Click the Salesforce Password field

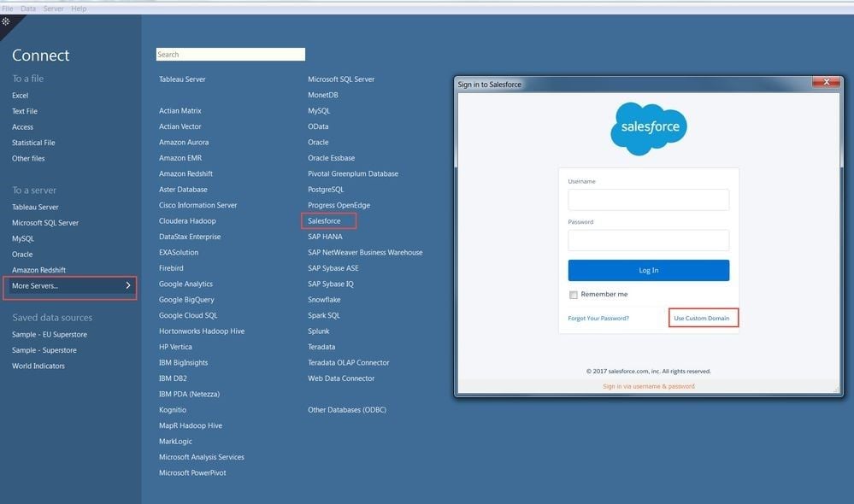649,240
